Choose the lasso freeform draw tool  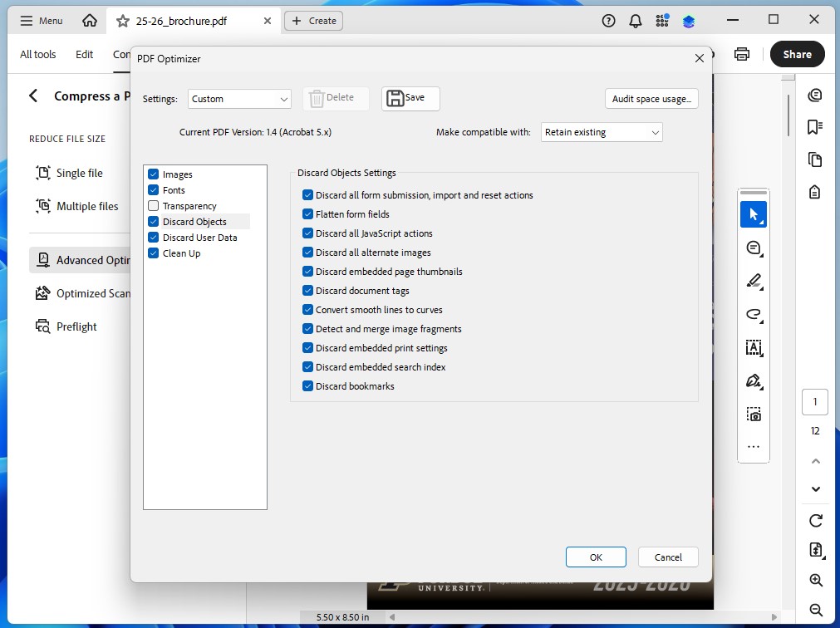pyautogui.click(x=754, y=314)
